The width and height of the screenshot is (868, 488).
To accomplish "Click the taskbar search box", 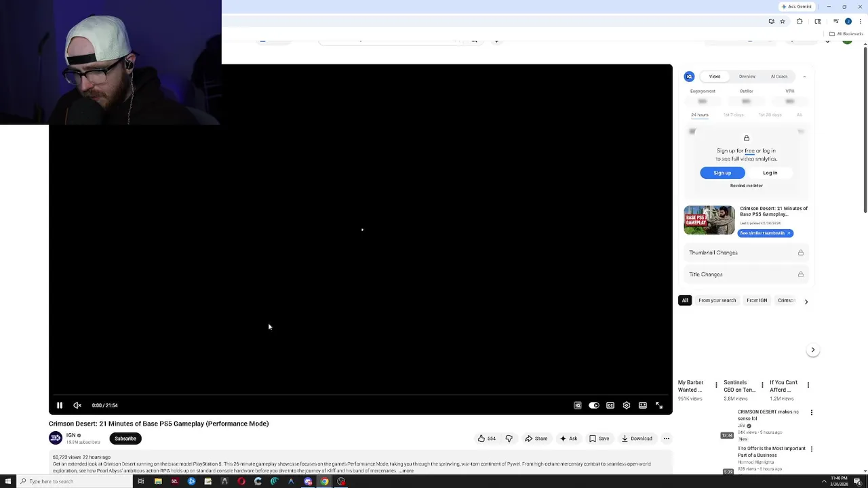I will (x=75, y=481).
